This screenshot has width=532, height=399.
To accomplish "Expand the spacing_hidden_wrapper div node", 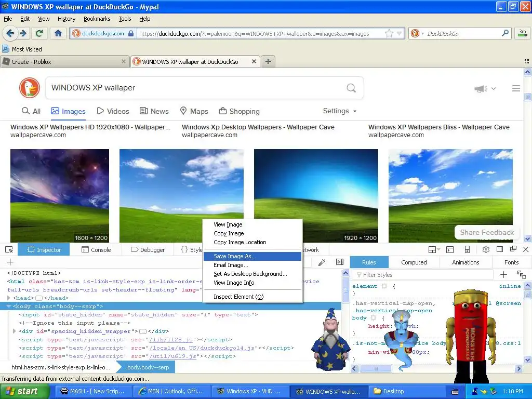I will (14, 331).
